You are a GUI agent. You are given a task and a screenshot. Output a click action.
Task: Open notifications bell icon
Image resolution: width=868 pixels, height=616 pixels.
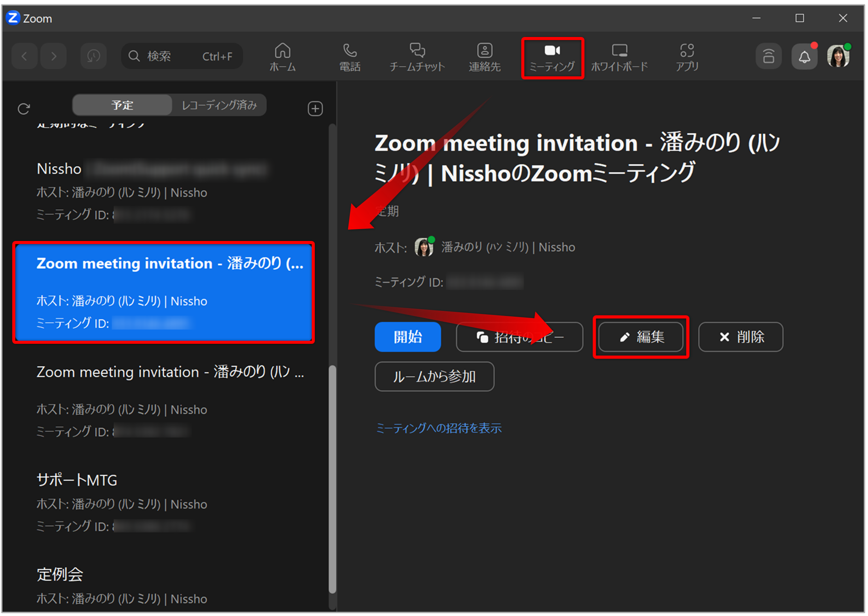804,56
